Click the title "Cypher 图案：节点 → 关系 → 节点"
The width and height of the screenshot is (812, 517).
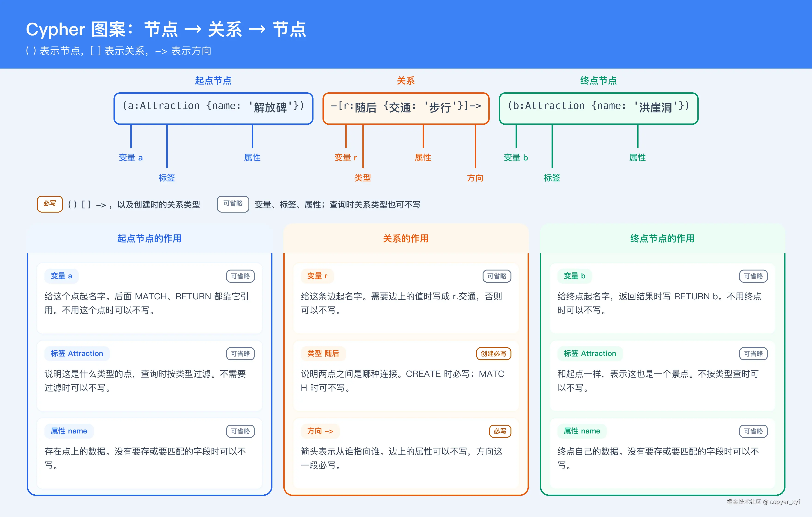pyautogui.click(x=166, y=29)
